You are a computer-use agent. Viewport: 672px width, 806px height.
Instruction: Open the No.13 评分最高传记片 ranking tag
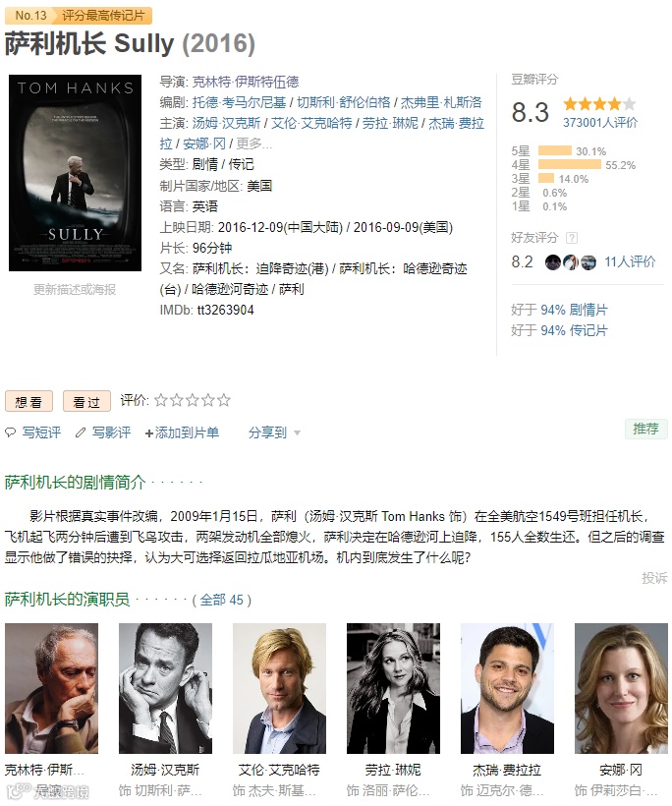[x=78, y=16]
